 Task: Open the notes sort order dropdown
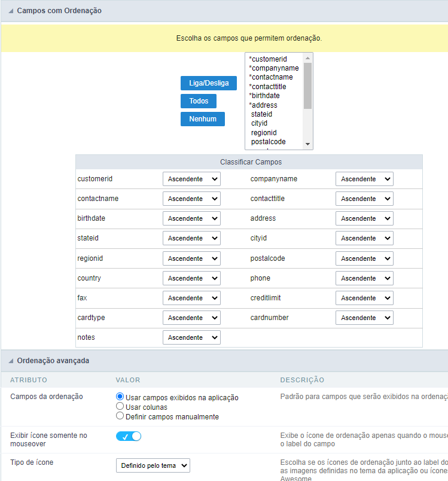(x=191, y=337)
